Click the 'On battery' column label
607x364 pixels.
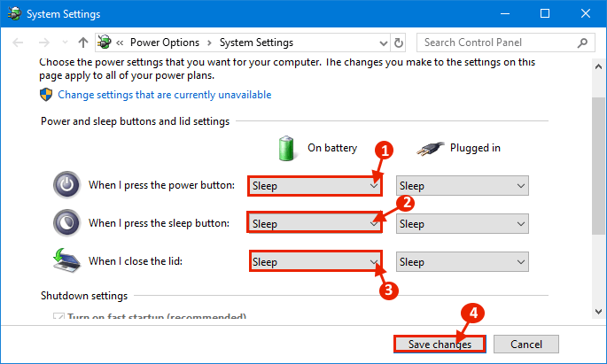coord(332,148)
